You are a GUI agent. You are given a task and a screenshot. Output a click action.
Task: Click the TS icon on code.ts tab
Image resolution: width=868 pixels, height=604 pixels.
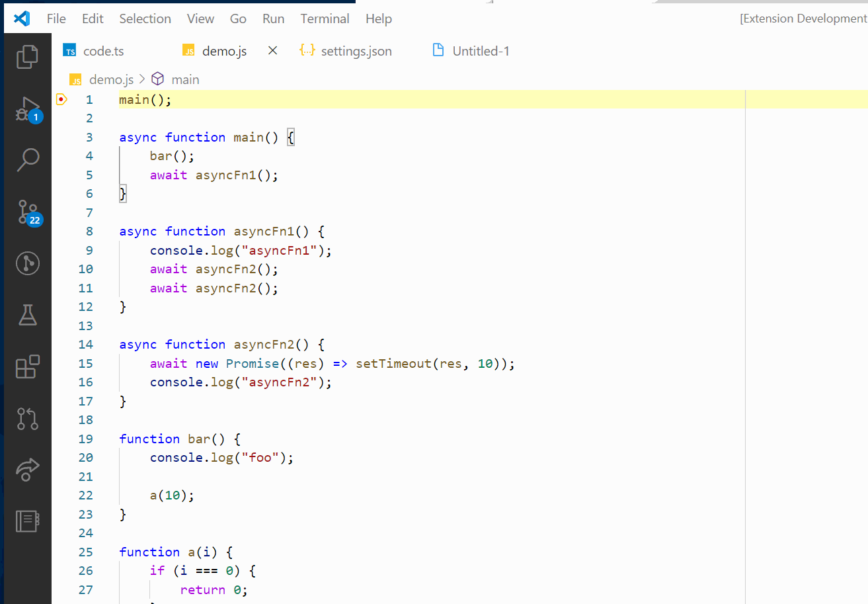(x=69, y=51)
